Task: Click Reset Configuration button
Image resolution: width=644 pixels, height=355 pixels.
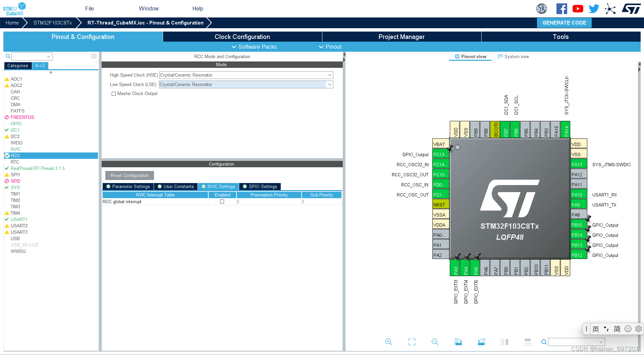Action: click(x=129, y=175)
